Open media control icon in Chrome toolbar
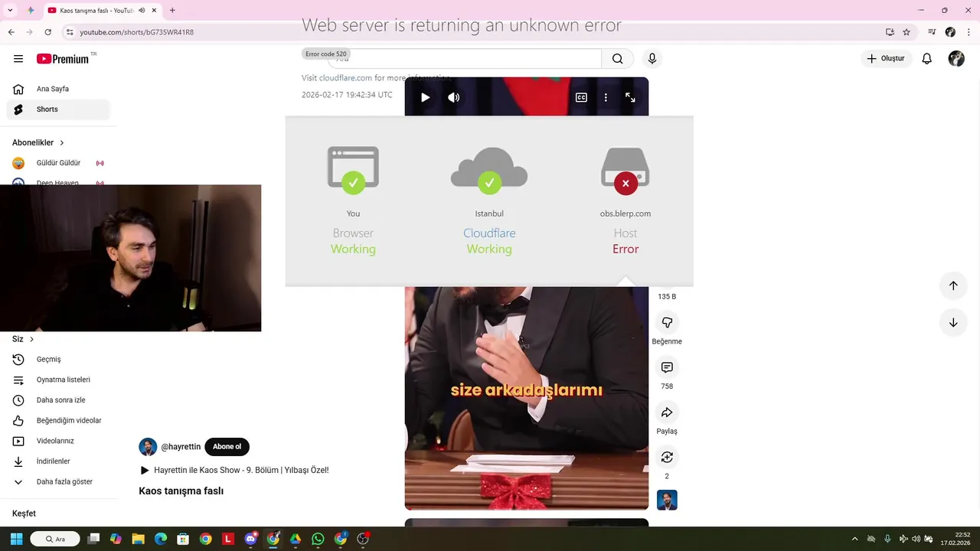 (932, 32)
